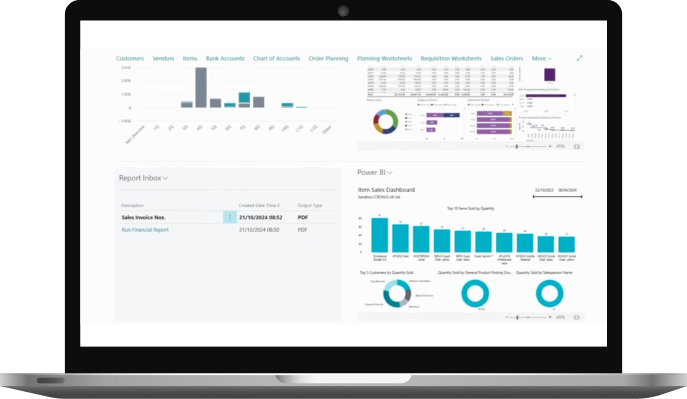Viewport: 687px width, 399px height.
Task: Go to Sales Orders
Action: click(506, 58)
